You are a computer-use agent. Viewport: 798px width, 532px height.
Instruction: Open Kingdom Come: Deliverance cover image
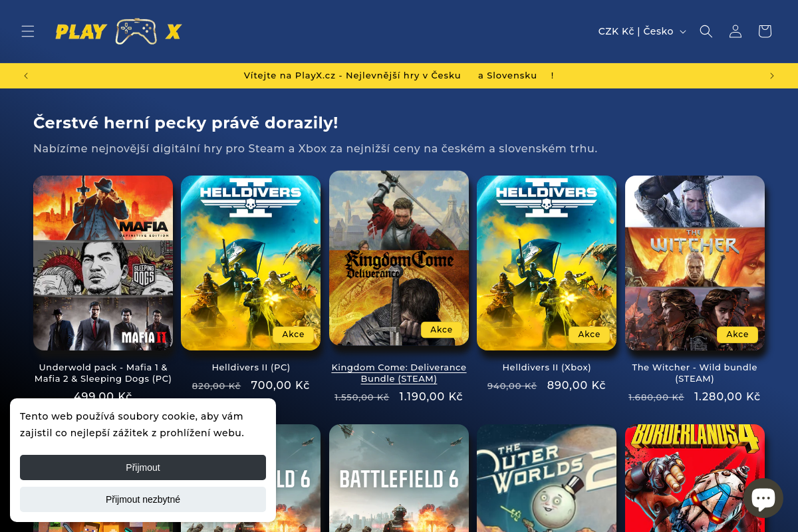pos(399,258)
